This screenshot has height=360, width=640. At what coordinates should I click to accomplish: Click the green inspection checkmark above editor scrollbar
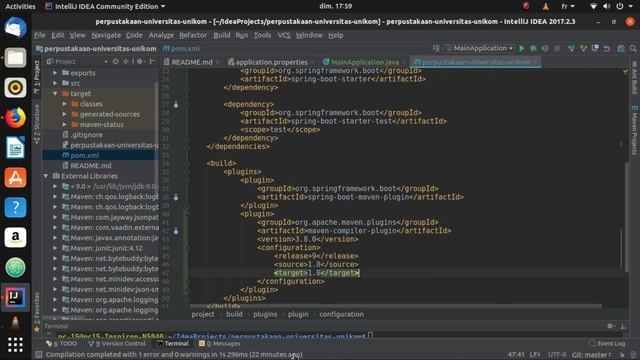coord(625,71)
